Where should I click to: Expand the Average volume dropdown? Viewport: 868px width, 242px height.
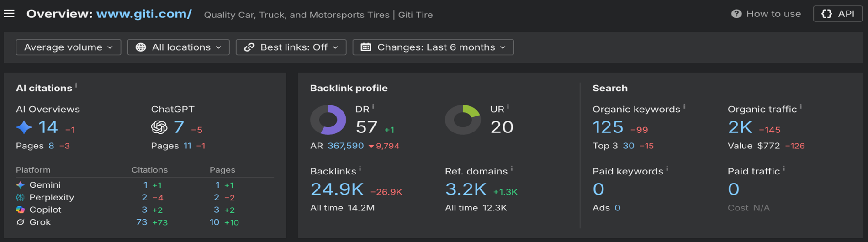tap(69, 47)
